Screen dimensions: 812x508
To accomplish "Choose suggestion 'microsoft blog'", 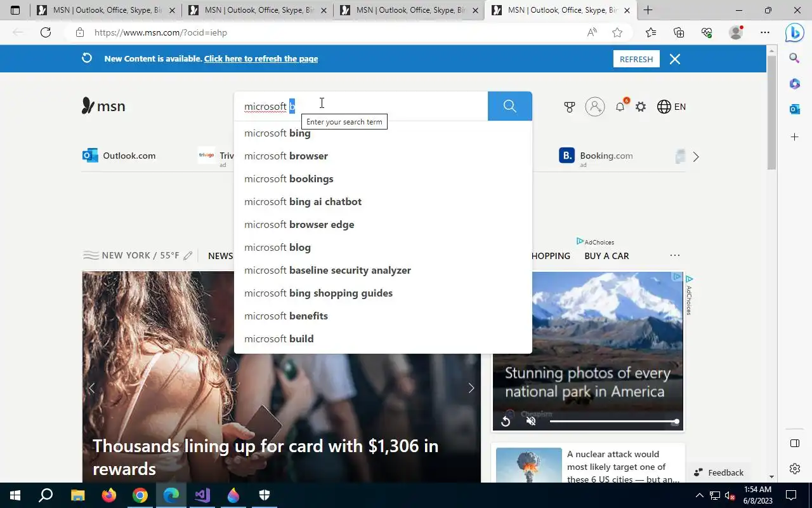I will point(383,247).
